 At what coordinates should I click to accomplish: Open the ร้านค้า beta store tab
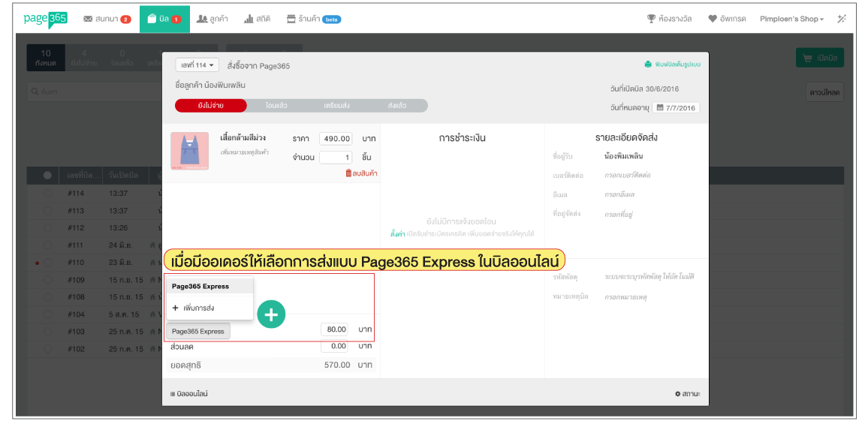[314, 19]
